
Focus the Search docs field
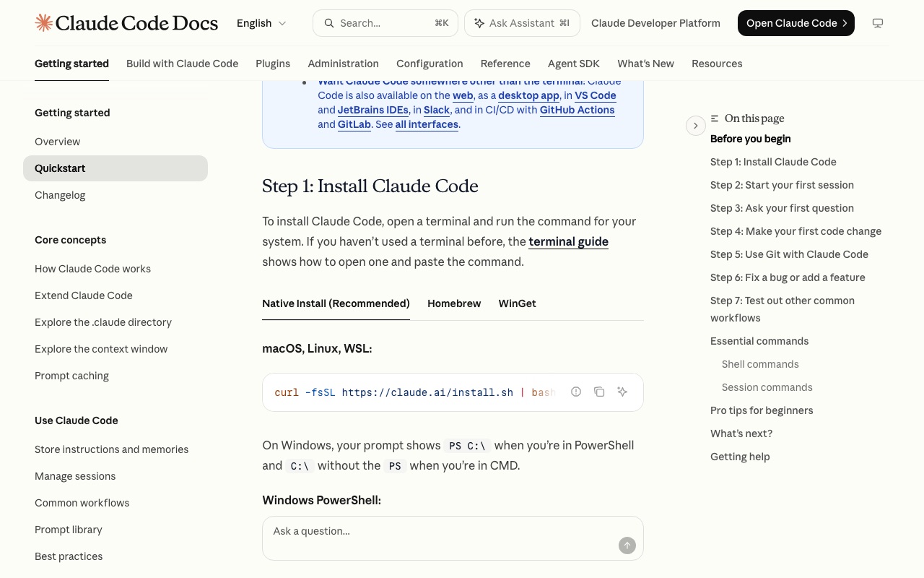pyautogui.click(x=385, y=23)
